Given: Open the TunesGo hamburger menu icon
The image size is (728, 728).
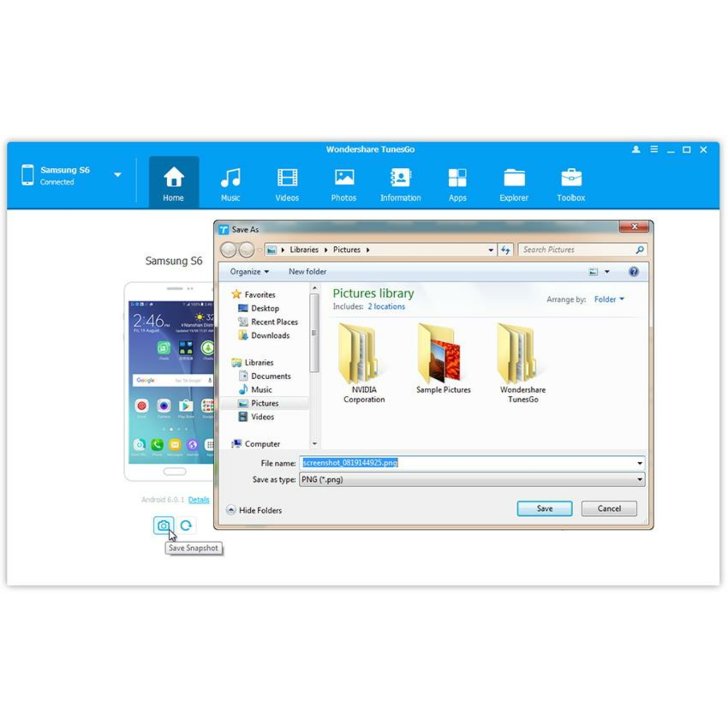Looking at the screenshot, I should 654,149.
